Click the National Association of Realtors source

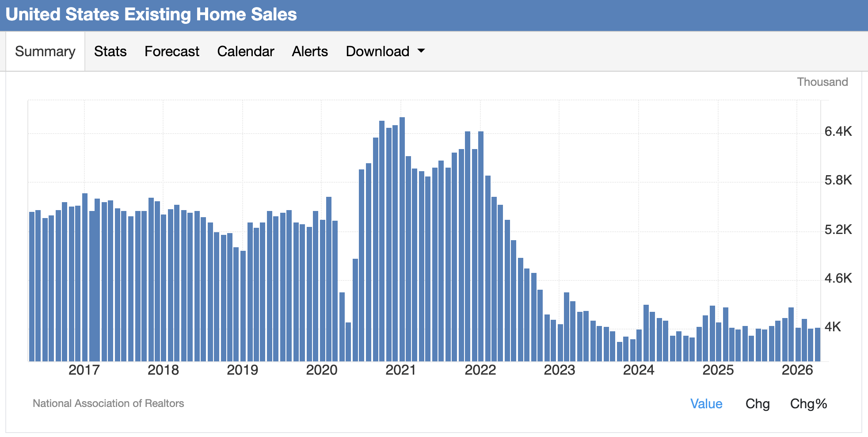click(108, 403)
